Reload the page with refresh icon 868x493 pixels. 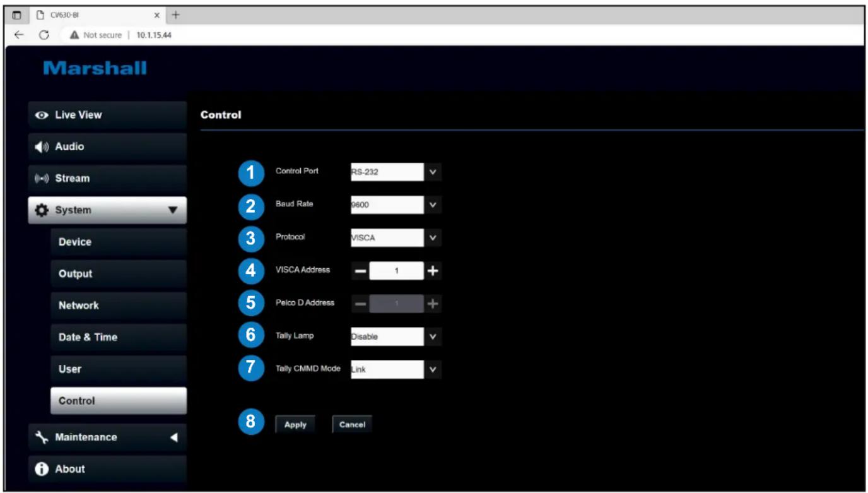[x=44, y=35]
